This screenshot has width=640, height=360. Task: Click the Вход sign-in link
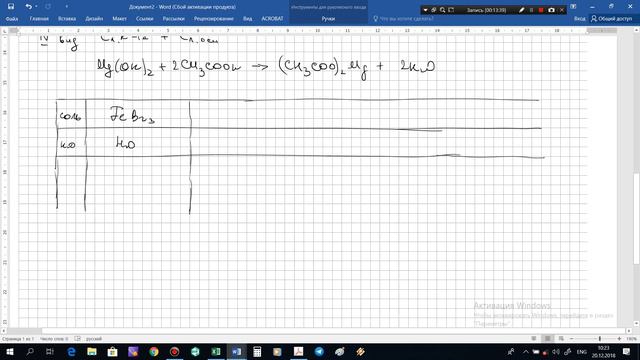[579, 18]
